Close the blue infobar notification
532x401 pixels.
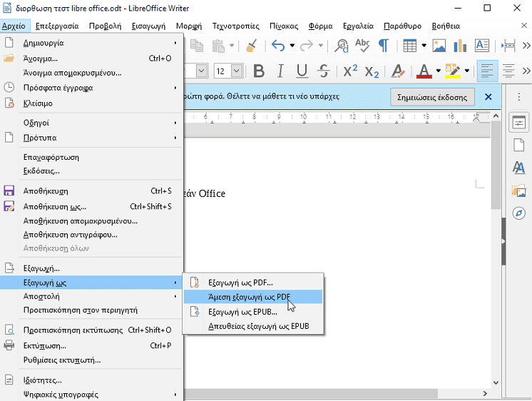tap(488, 97)
